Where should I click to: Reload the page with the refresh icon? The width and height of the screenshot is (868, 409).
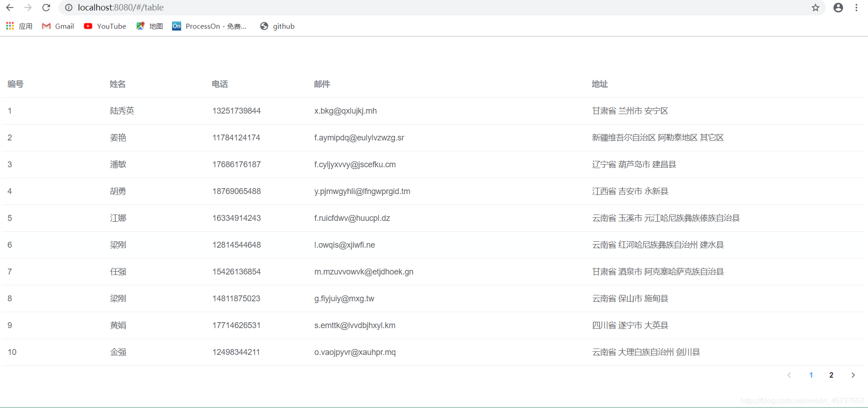point(46,8)
